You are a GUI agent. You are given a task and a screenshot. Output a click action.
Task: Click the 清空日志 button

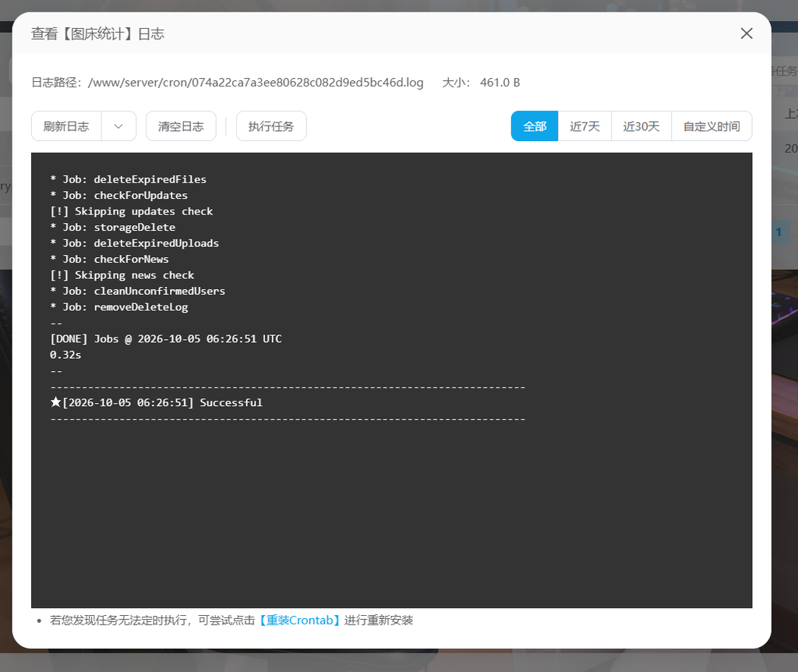181,126
